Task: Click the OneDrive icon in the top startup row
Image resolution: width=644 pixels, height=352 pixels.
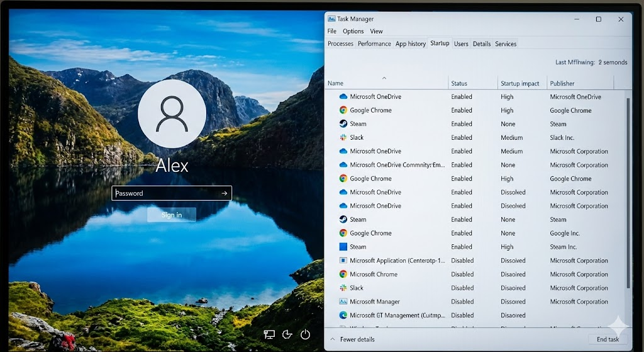Action: point(343,97)
